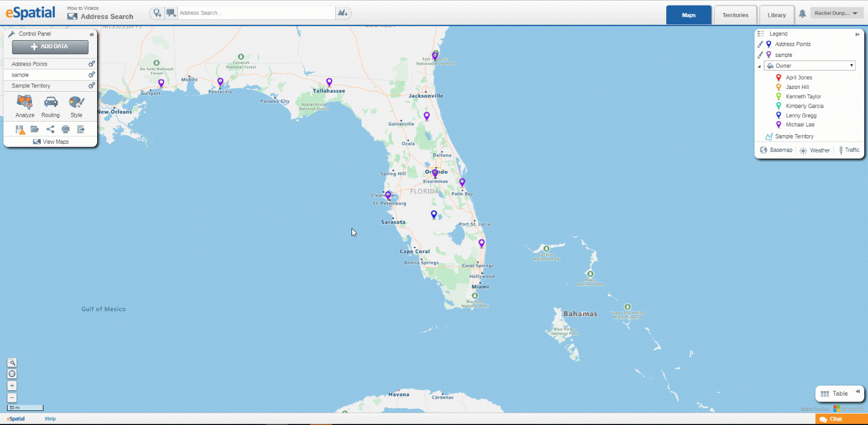The width and height of the screenshot is (868, 425).
Task: Click the share map icon
Action: [x=50, y=129]
